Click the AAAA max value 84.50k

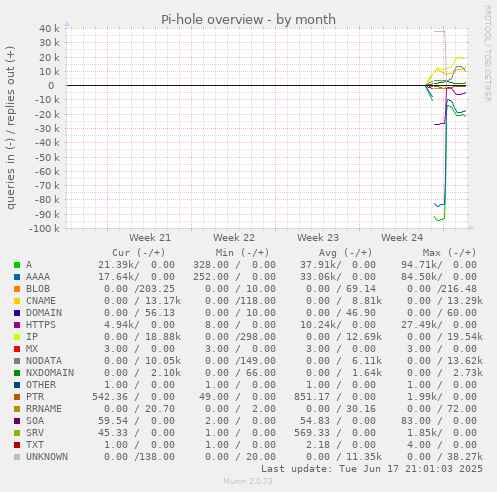coord(419,277)
